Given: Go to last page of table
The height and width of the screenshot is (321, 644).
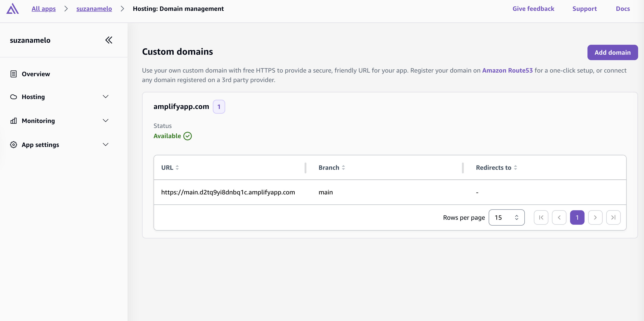Looking at the screenshot, I should (613, 217).
